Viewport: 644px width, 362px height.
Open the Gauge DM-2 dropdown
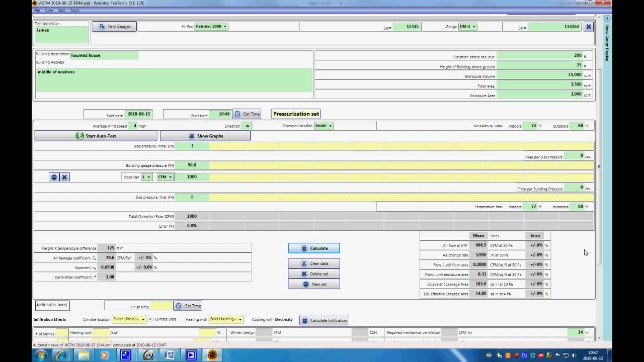tap(467, 27)
